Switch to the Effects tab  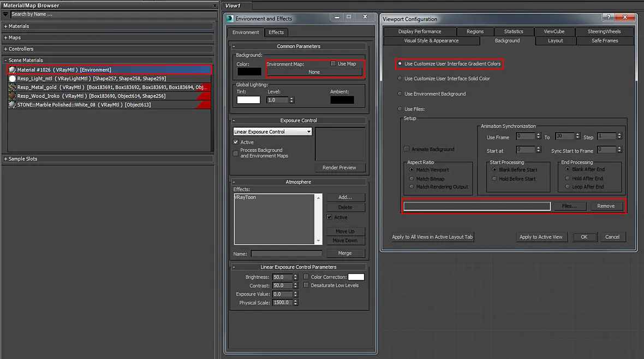click(276, 32)
